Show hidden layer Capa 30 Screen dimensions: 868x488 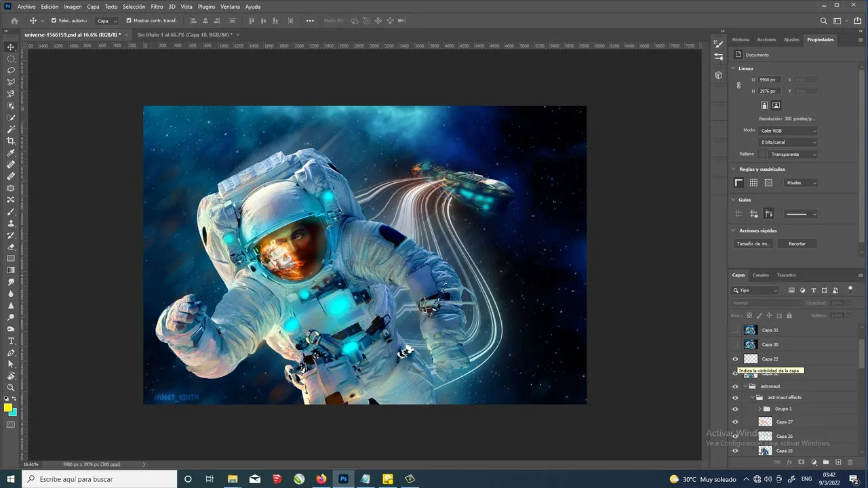pyautogui.click(x=735, y=344)
